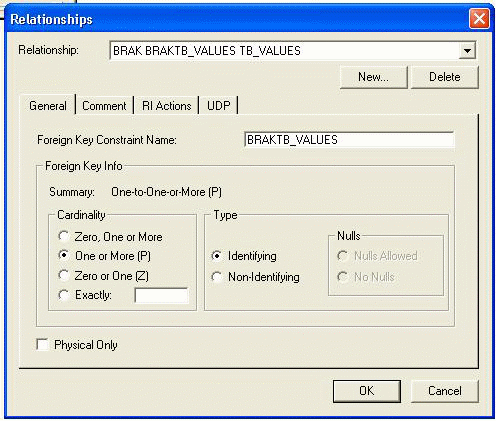The height and width of the screenshot is (421, 496).
Task: Edit the Foreign Key Constraint Name field
Action: [349, 139]
